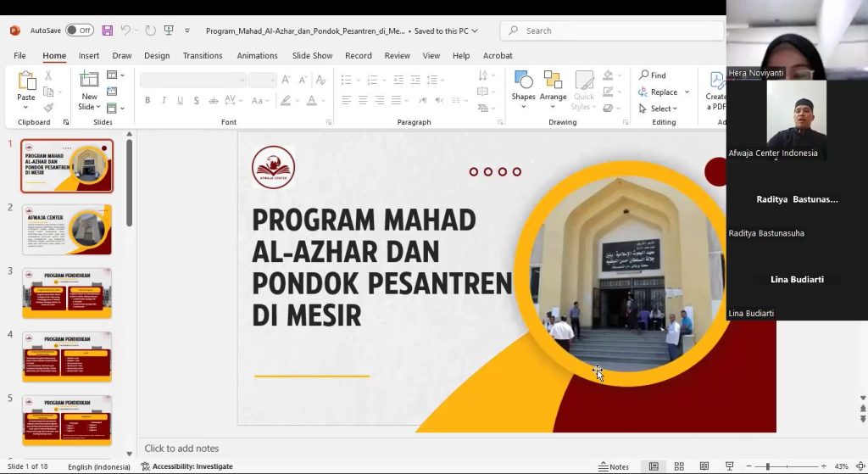Select slide 3 Program Pendidikan thumbnail
Viewport: 868px width, 474px height.
(x=67, y=293)
